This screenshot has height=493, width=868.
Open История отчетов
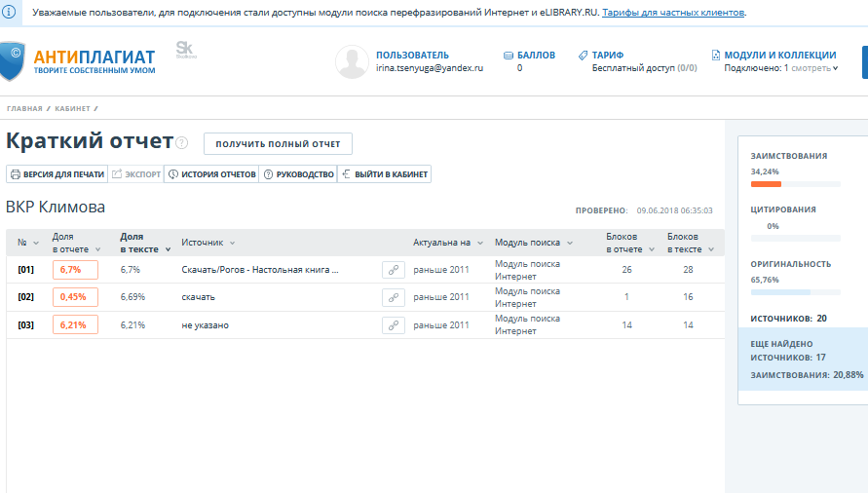211,174
